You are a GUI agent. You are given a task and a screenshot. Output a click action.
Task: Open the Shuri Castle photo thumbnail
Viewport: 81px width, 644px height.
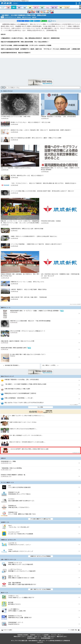click(x=20, y=262)
